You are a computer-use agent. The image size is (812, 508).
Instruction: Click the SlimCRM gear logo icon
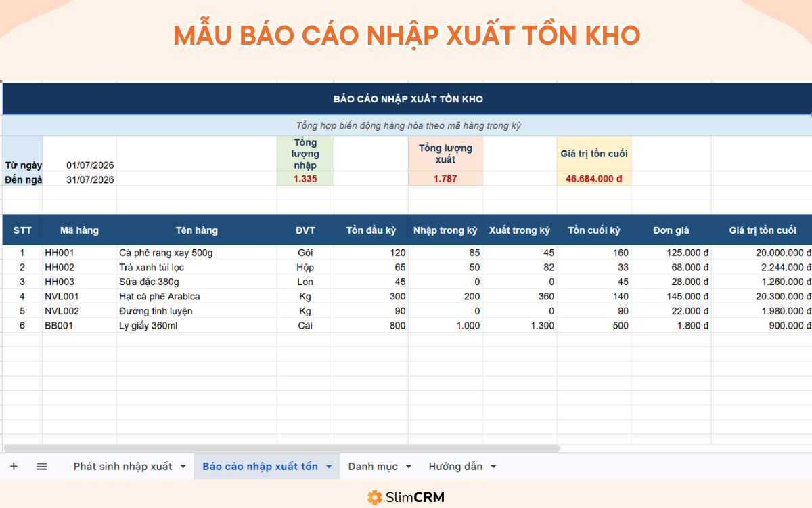click(375, 497)
